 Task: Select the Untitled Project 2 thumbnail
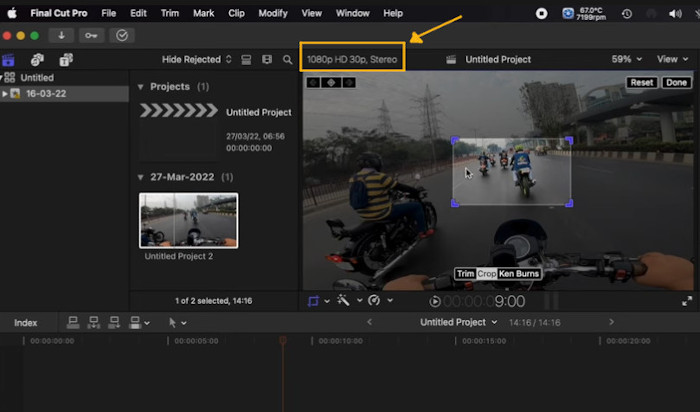tap(188, 221)
